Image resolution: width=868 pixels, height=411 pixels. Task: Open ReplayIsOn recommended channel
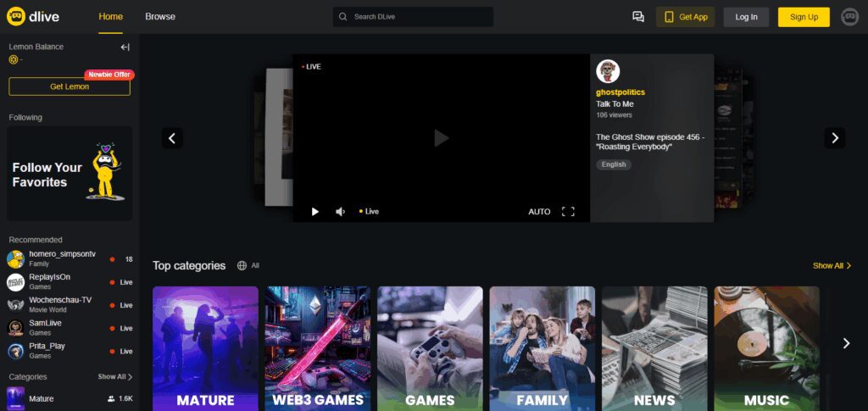tap(70, 282)
